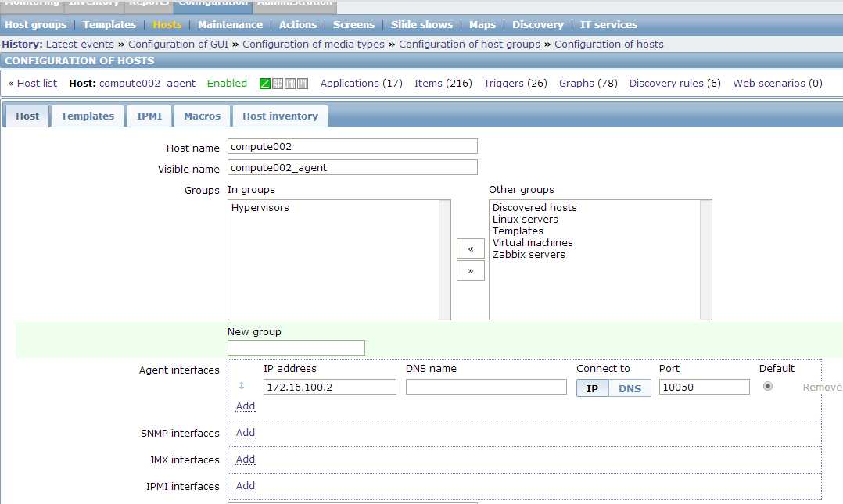Open Host groups in the submenu

coord(35,25)
